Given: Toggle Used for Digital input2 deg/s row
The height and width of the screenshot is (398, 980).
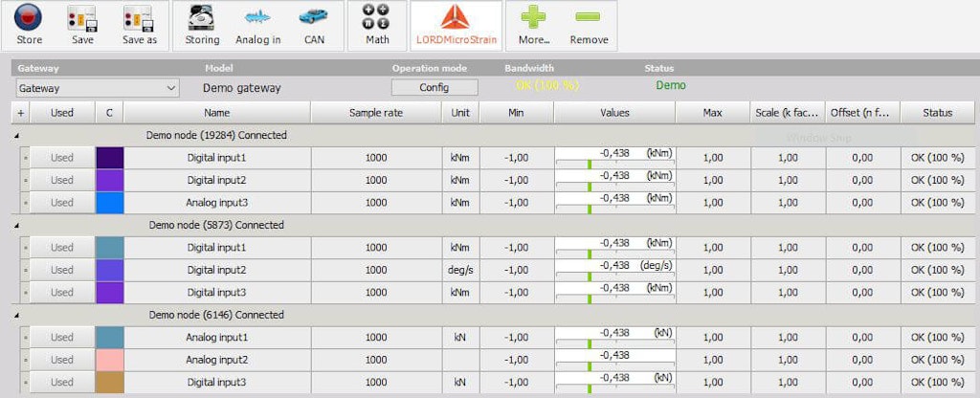Looking at the screenshot, I should pyautogui.click(x=62, y=270).
